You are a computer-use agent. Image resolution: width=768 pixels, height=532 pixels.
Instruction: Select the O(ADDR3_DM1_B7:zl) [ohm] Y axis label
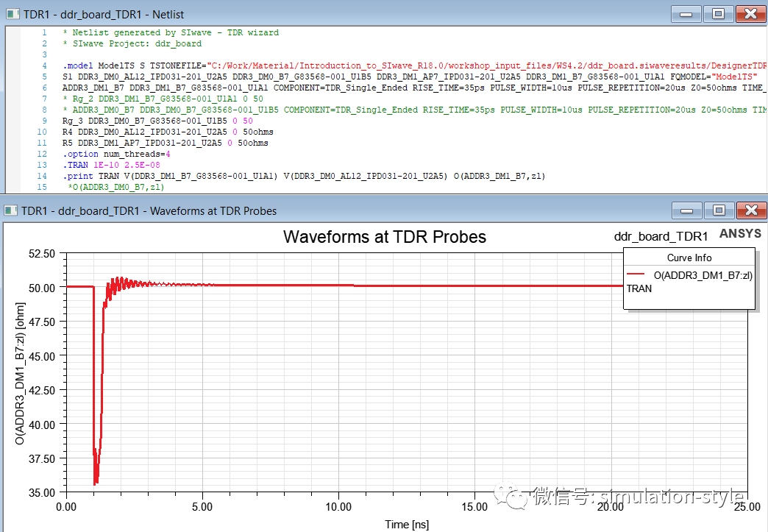click(20, 373)
